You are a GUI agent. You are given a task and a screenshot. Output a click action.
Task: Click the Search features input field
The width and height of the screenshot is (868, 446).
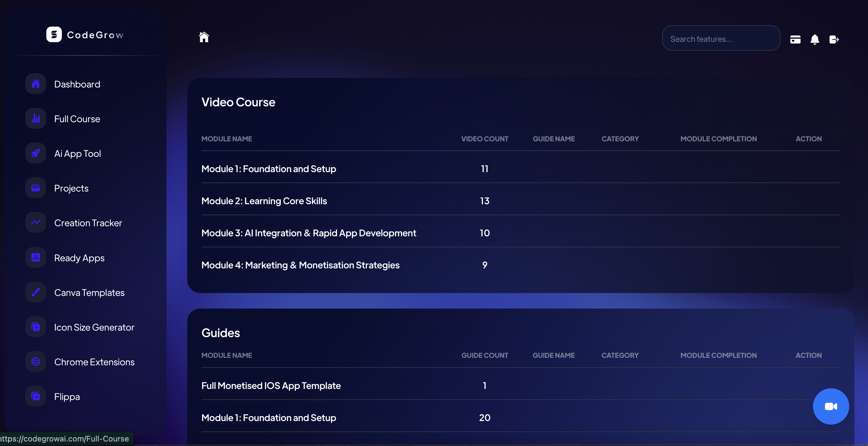click(x=721, y=39)
